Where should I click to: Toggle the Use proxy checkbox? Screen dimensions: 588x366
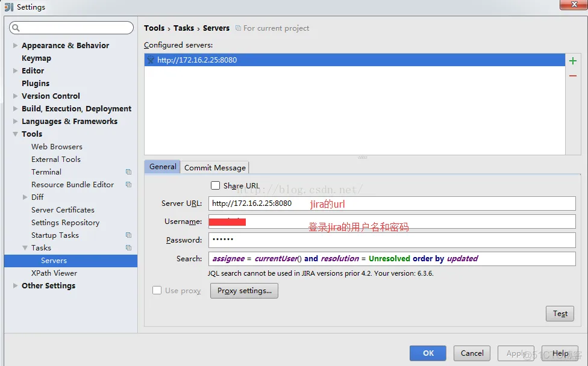(157, 290)
